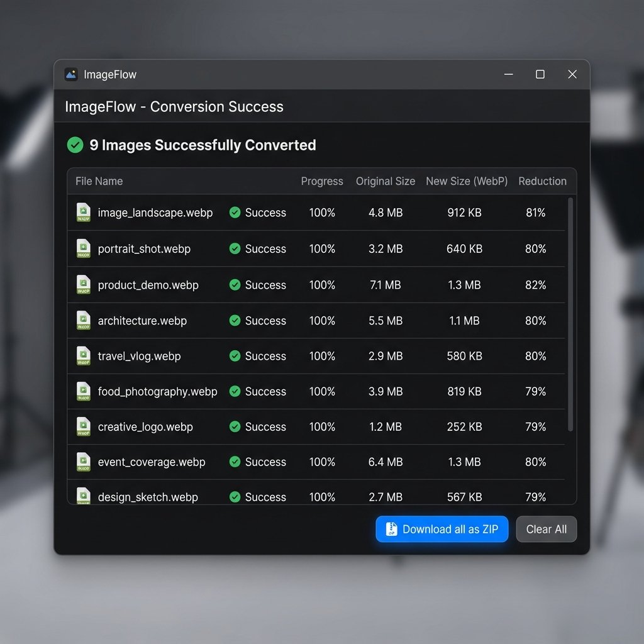Click the 640 KB new size cell

[465, 249]
